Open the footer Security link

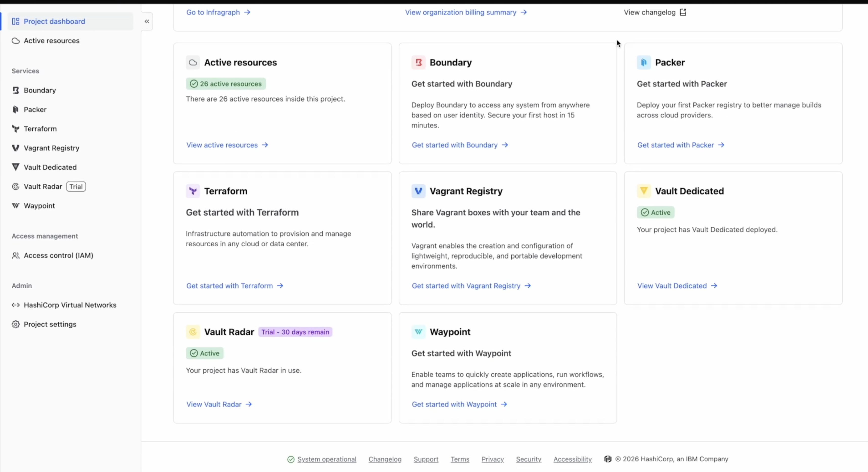coord(528,459)
